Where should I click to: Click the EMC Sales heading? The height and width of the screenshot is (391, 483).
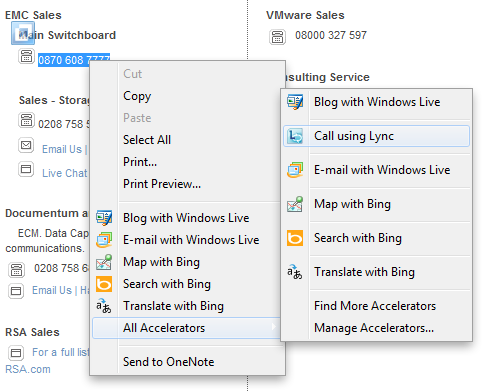click(33, 15)
